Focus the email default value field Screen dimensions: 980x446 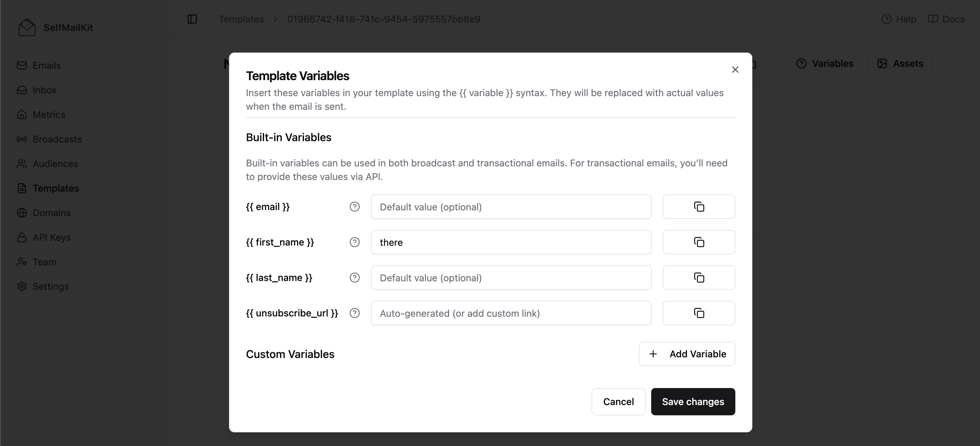[x=511, y=207]
